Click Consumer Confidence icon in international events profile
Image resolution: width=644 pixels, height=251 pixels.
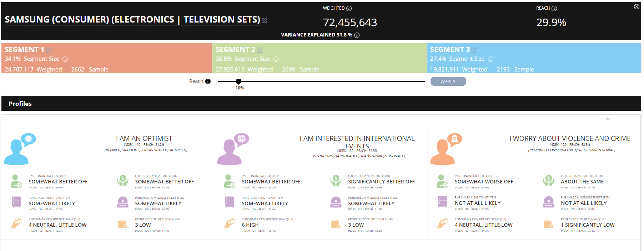tap(230, 224)
